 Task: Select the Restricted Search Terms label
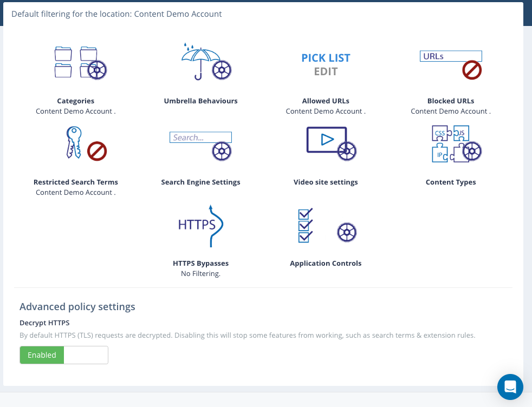pos(76,182)
